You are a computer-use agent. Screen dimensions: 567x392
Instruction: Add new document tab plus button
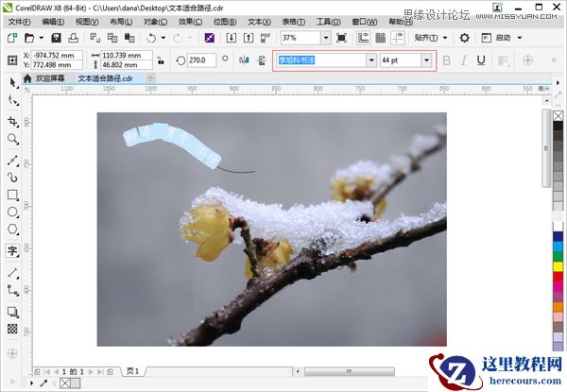tap(150, 78)
